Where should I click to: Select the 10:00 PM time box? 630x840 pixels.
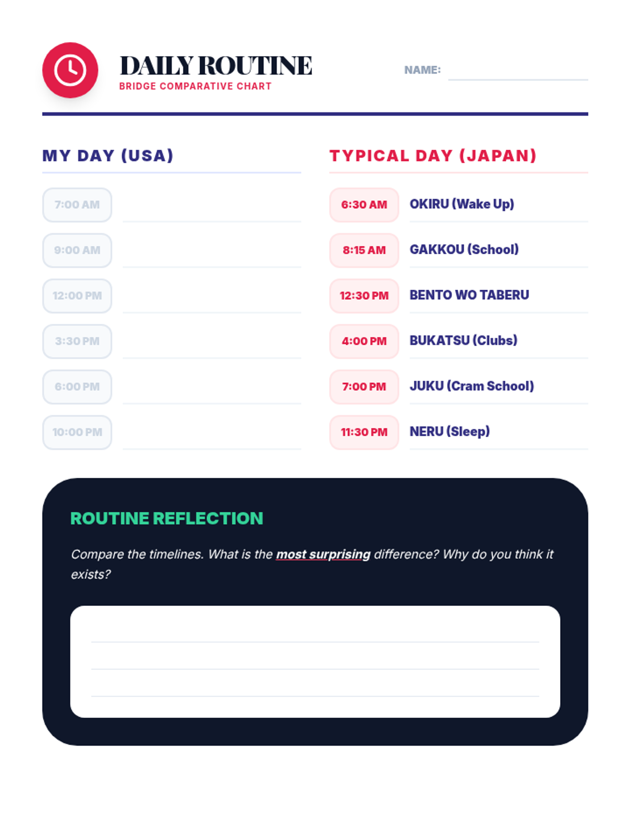77,432
